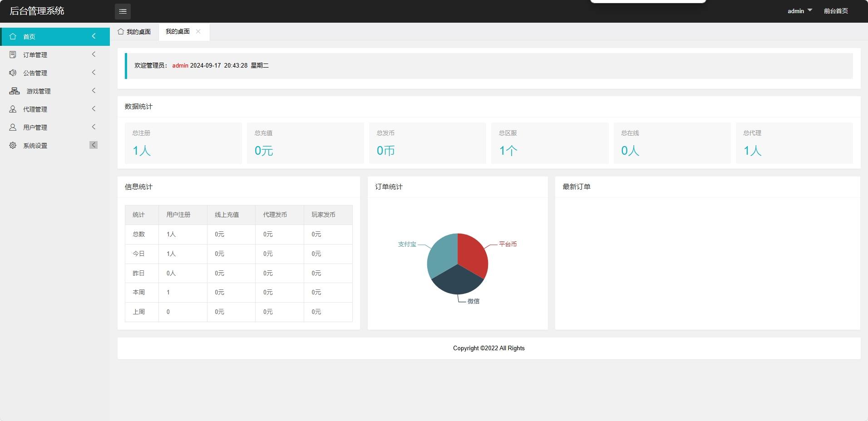Open the 公告管理 menu
Image resolution: width=868 pixels, height=421 pixels.
coord(55,73)
